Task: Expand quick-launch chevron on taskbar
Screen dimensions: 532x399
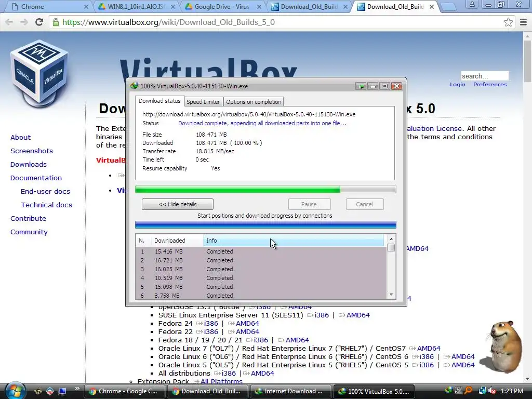Action: pos(77,389)
